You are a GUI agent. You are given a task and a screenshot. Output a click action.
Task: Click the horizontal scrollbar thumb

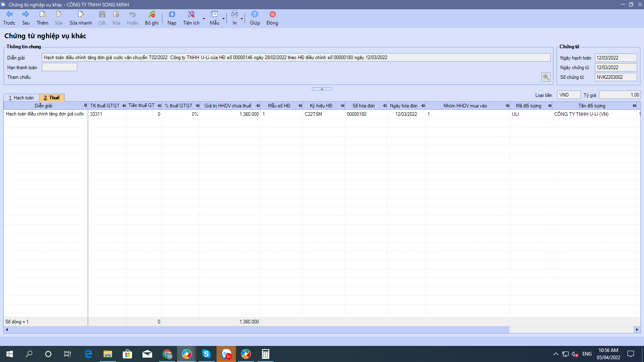(x=260, y=330)
